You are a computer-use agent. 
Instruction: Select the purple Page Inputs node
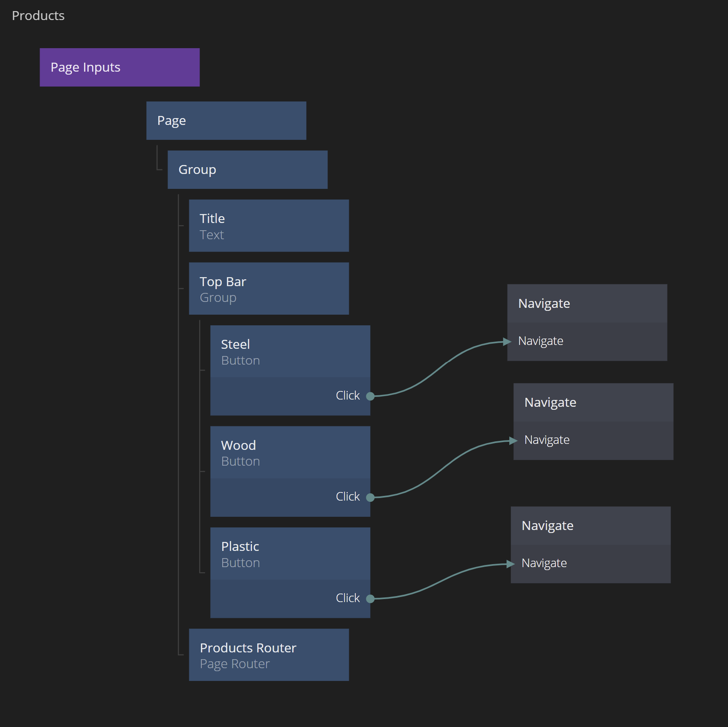(x=119, y=67)
